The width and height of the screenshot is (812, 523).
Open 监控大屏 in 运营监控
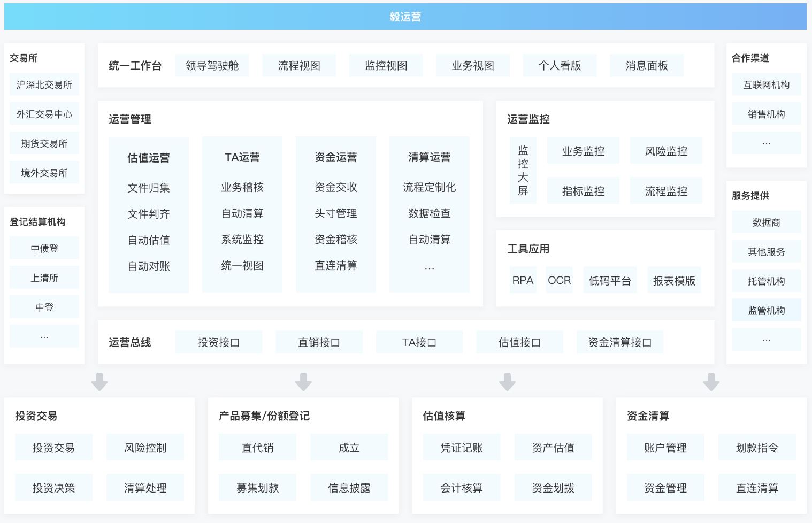click(523, 170)
